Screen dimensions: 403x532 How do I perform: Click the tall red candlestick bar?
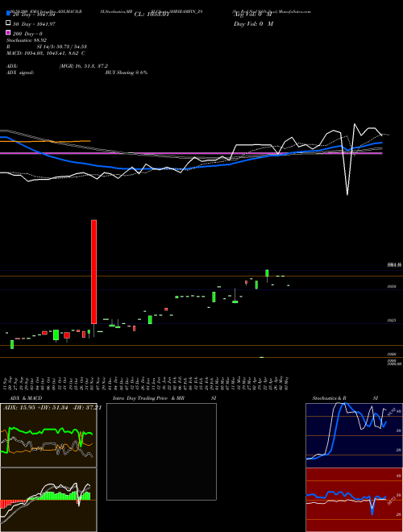pyautogui.click(x=94, y=272)
